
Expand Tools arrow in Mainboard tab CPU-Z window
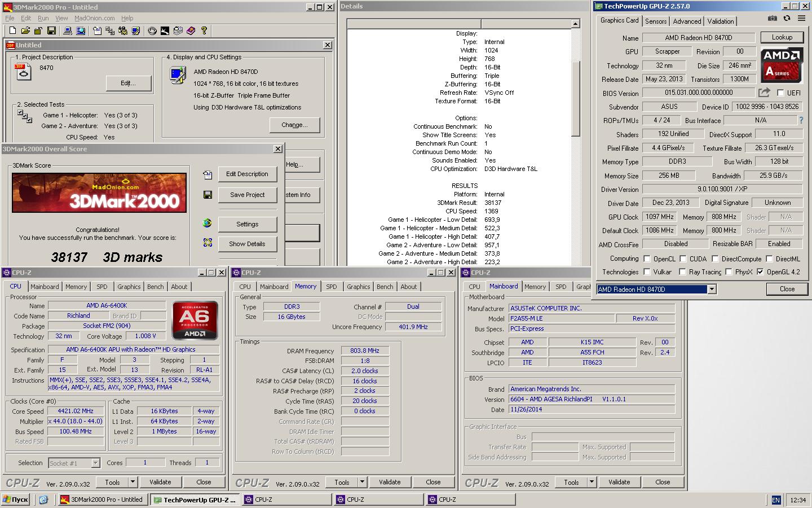[x=592, y=482]
